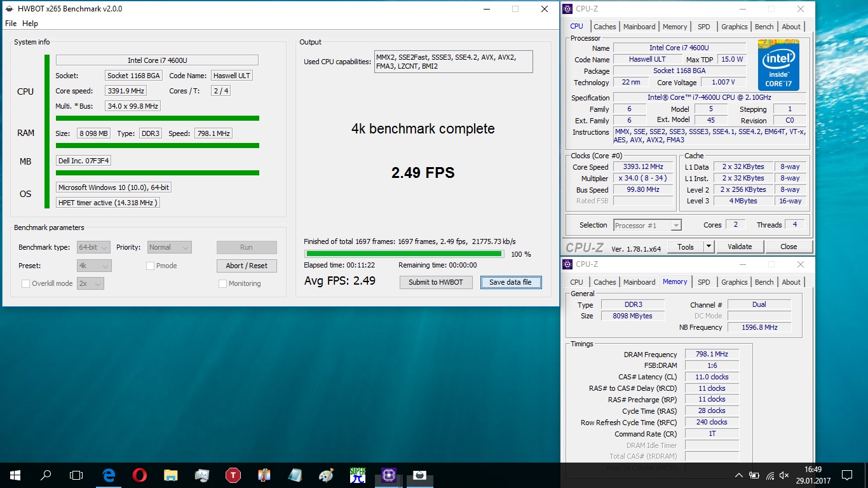The width and height of the screenshot is (868, 488).
Task: Open Preset 4k dropdown
Action: [x=94, y=266]
